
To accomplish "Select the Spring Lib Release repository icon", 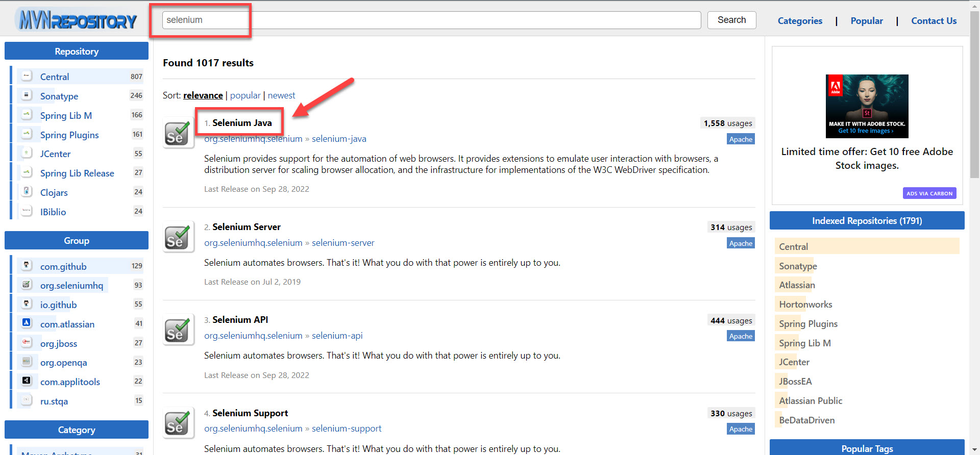I will (27, 172).
